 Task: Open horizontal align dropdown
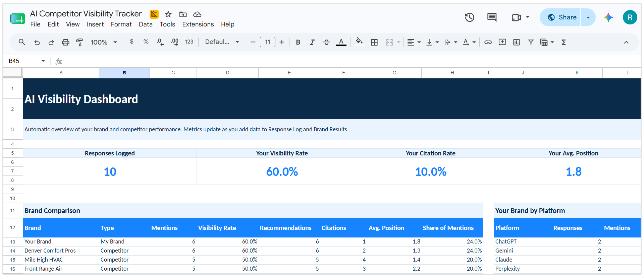coord(414,42)
